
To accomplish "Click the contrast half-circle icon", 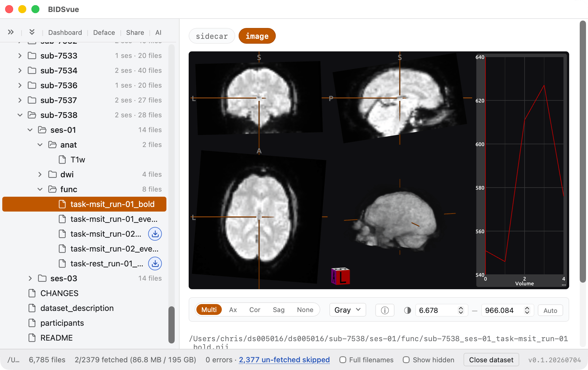I will [408, 310].
